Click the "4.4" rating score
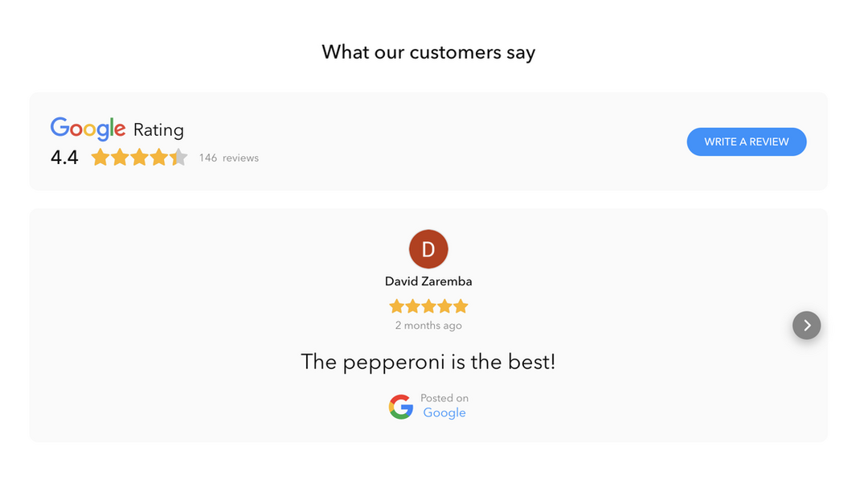 pyautogui.click(x=64, y=158)
